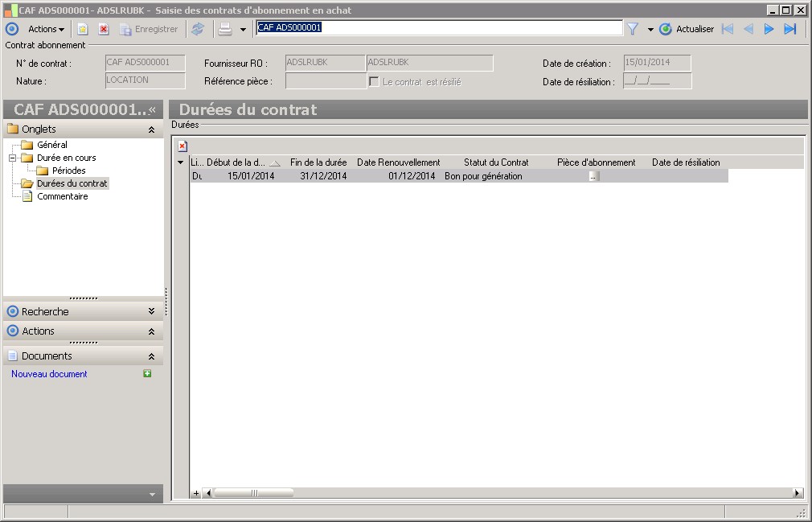
Task: Go to next record arrow
Action: 769,29
